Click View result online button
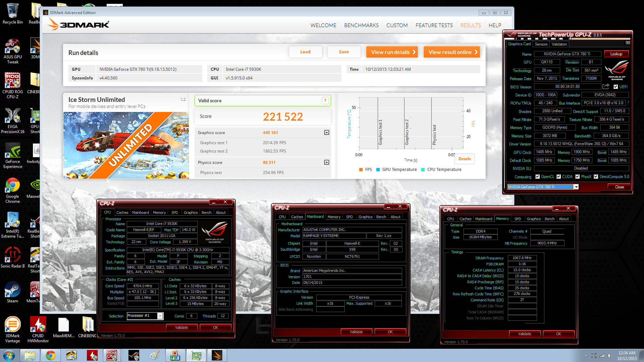 tap(452, 52)
